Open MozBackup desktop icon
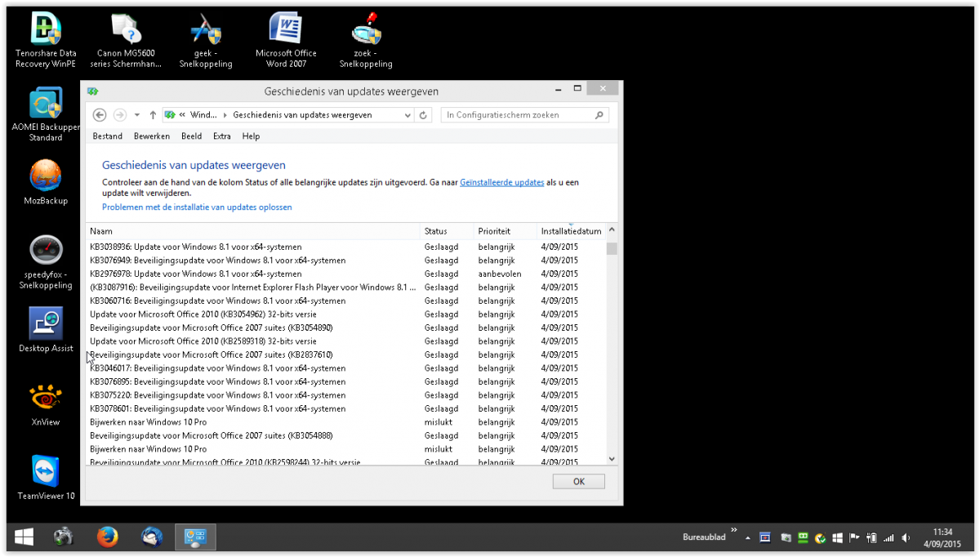Image resolution: width=980 pixels, height=557 pixels. click(x=46, y=182)
